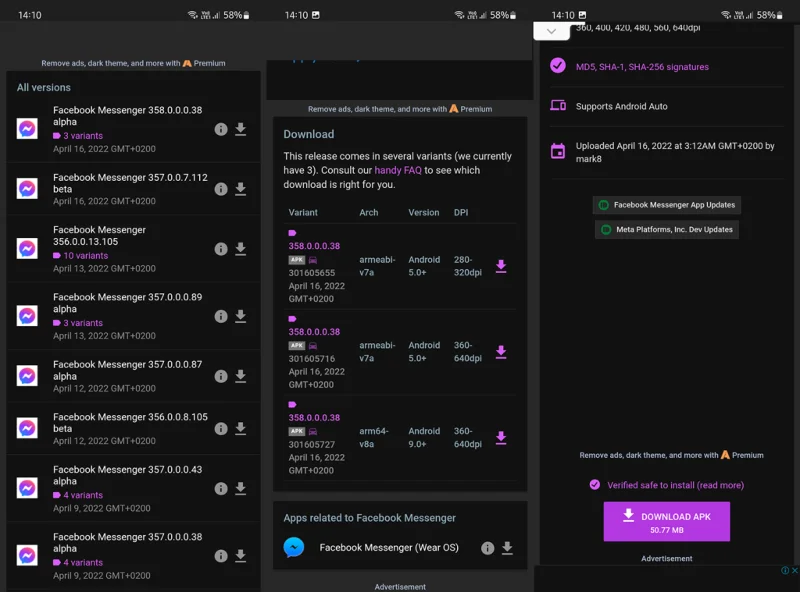Subscribe to Meta Platforms, Inc. Dev Updates
The width and height of the screenshot is (800, 592).
[x=667, y=230]
